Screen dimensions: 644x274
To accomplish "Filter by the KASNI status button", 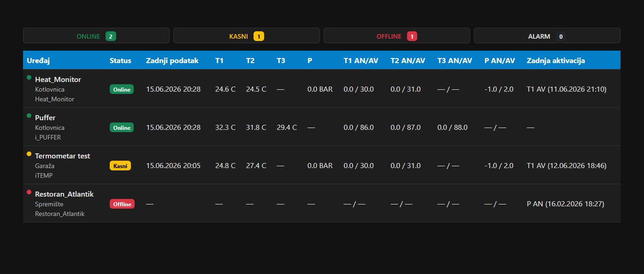I will click(247, 36).
